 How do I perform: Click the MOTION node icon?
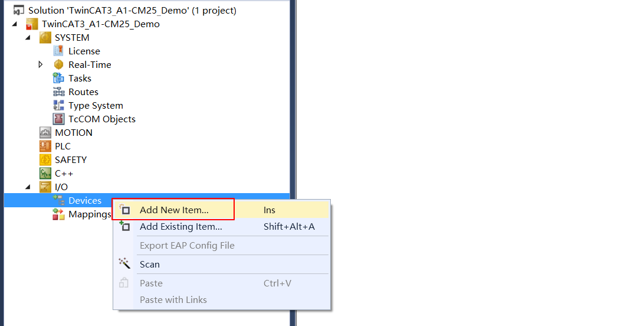tap(45, 132)
